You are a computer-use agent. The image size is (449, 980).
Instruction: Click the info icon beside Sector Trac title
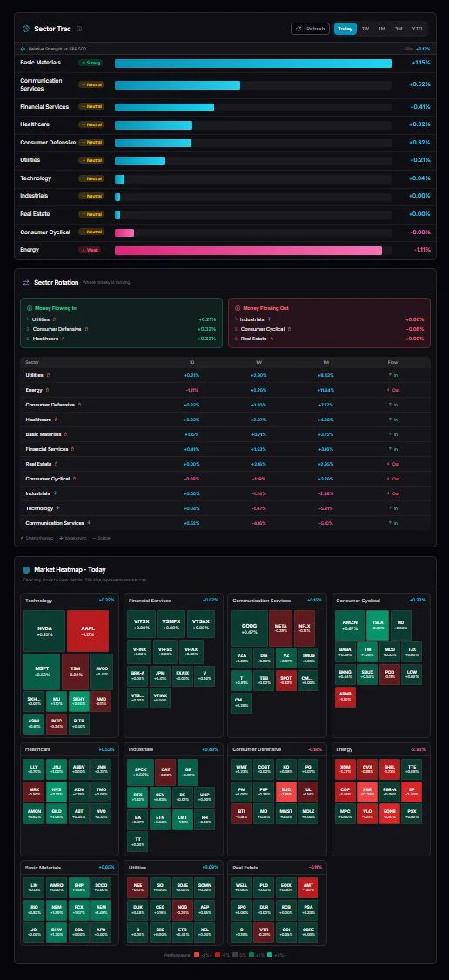point(79,29)
